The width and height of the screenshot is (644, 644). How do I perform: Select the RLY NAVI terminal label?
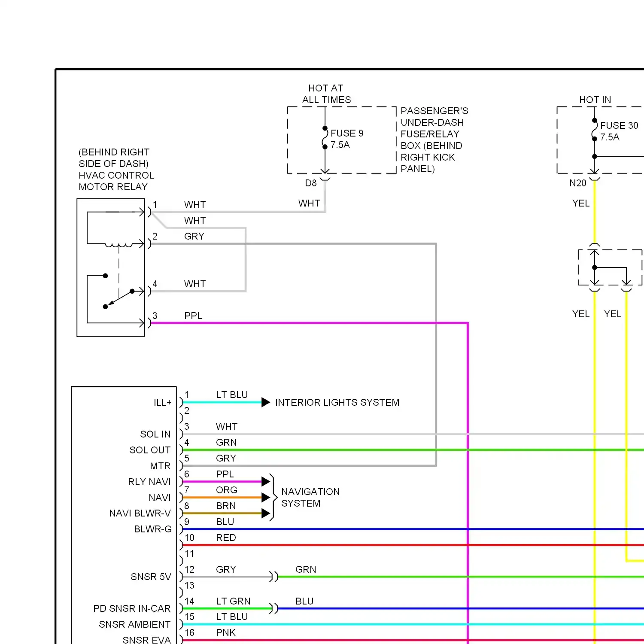[x=149, y=482]
